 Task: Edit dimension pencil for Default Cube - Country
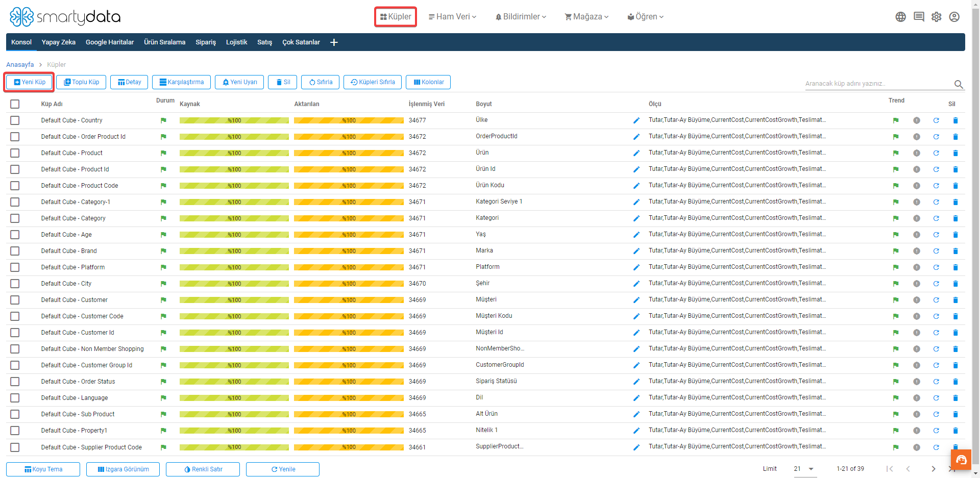[x=636, y=120]
